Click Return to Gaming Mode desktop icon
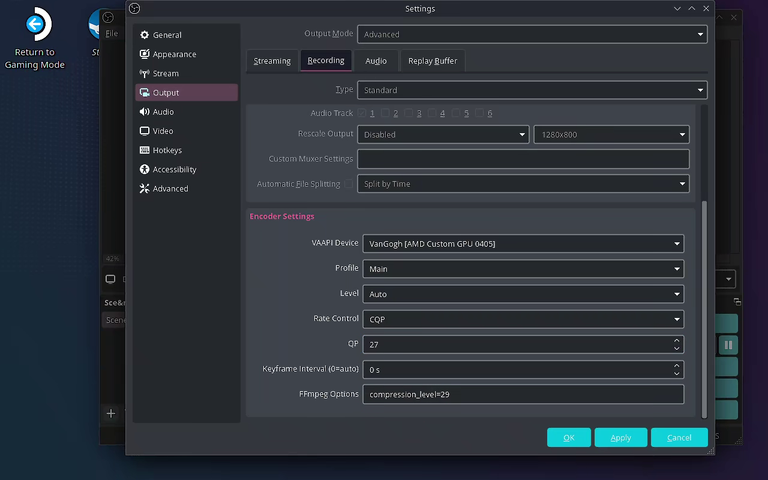This screenshot has width=768, height=480. (35, 38)
